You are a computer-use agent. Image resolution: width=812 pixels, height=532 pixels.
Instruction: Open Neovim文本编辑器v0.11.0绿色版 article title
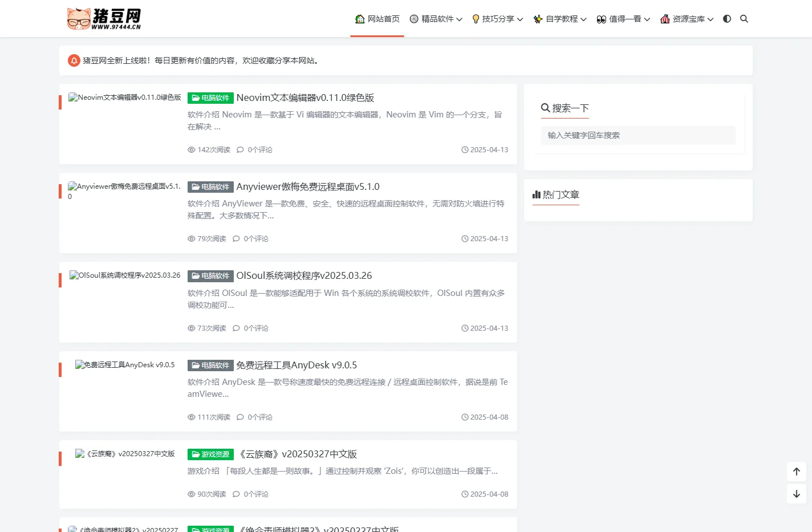[305, 98]
